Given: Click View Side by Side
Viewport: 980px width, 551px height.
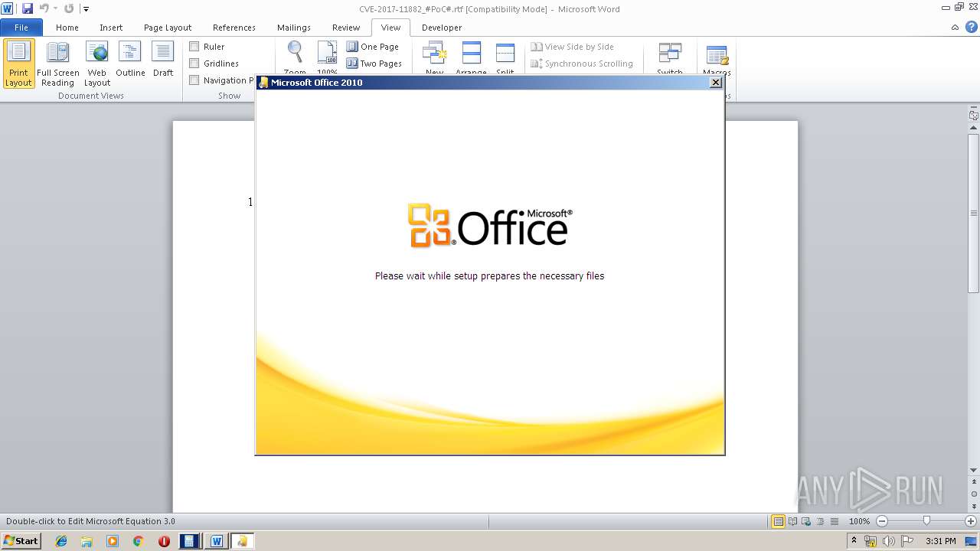Looking at the screenshot, I should pos(573,47).
